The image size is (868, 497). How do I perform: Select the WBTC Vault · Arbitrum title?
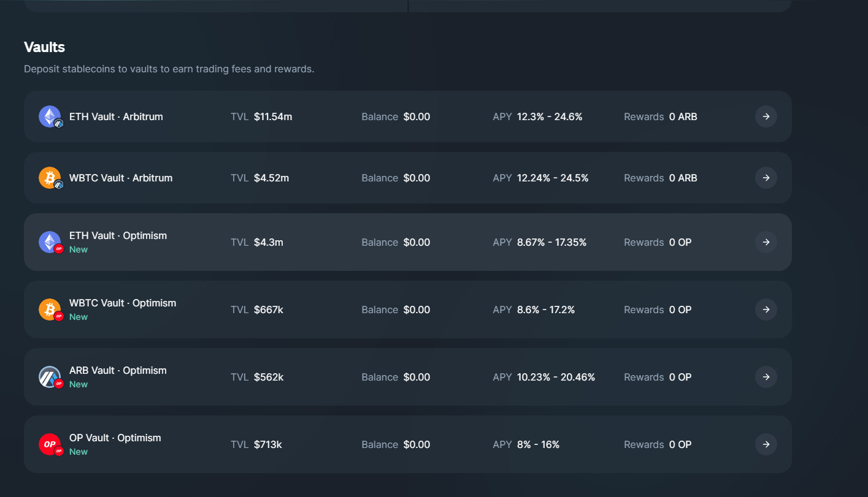tap(121, 178)
